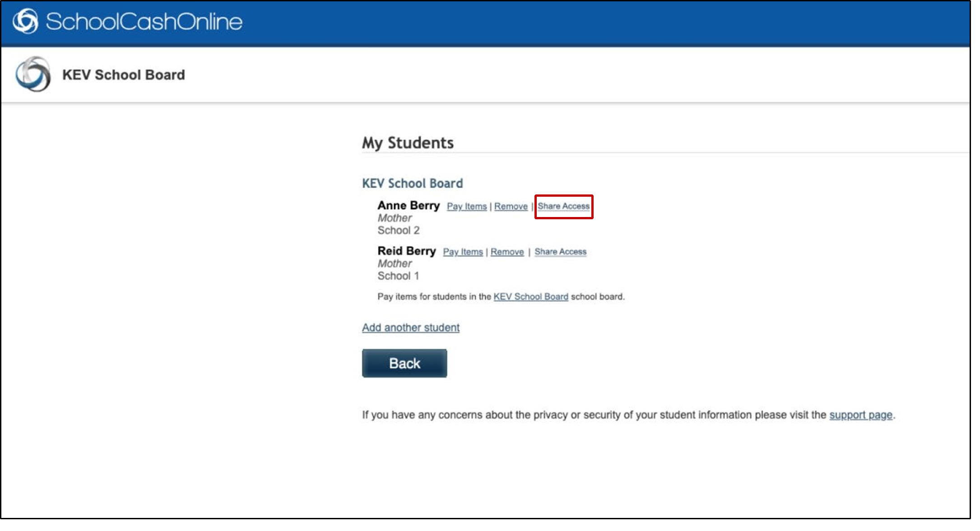Click the Reid Berry student name
Image resolution: width=980 pixels, height=531 pixels.
(406, 251)
